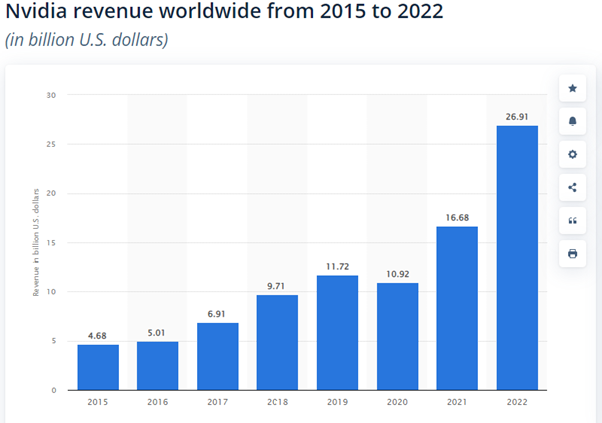Click the quotation citation icon

pos(572,221)
